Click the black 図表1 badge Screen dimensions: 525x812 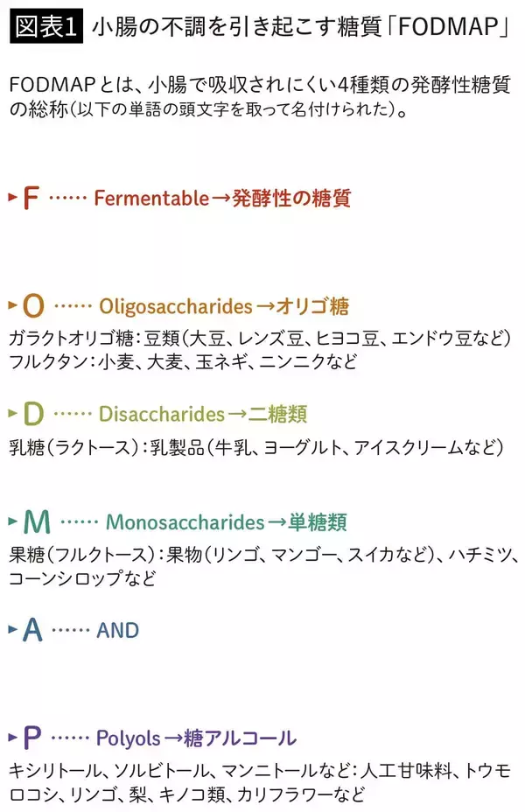45,27
